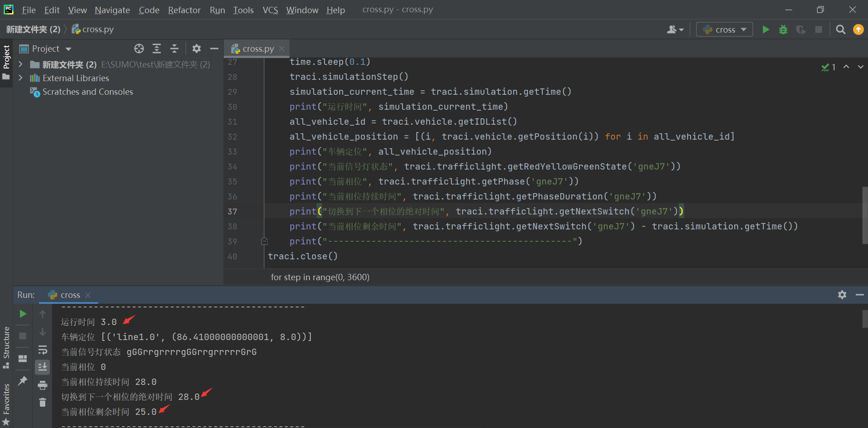
Task: Go to previous highlighted problem arrow
Action: point(846,67)
